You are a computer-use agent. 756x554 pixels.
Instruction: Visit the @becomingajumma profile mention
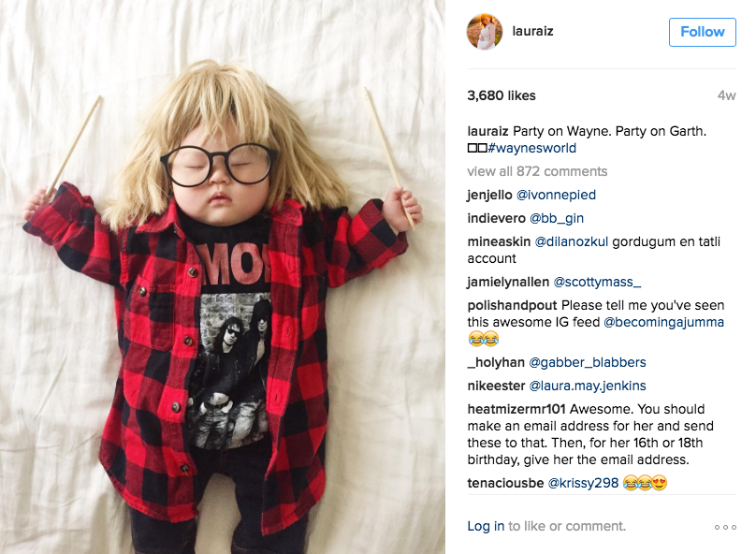click(x=663, y=322)
